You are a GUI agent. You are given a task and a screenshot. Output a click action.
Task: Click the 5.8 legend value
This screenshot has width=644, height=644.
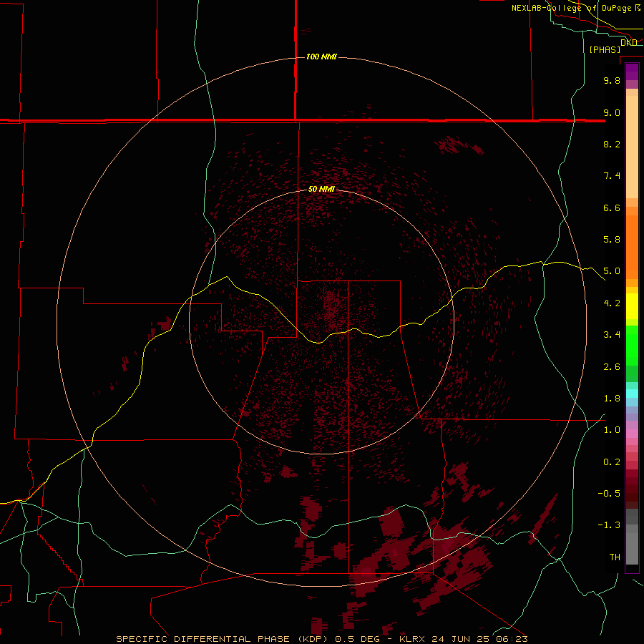tap(612, 240)
